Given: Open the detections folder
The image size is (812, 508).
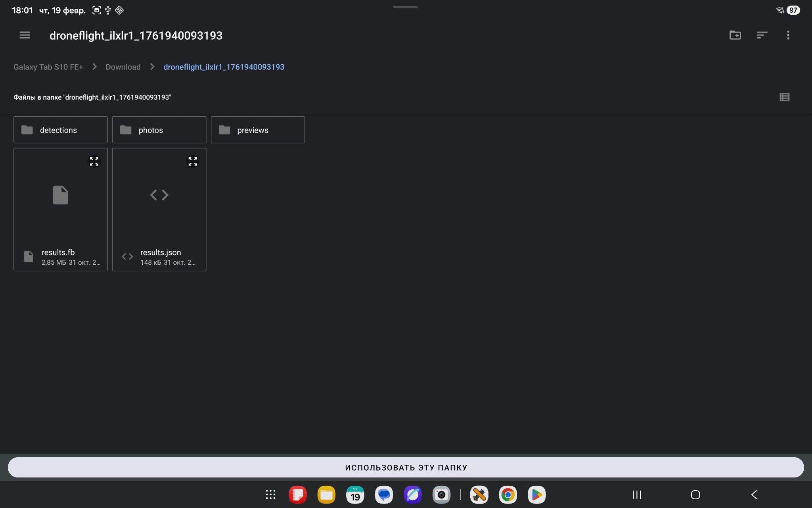Looking at the screenshot, I should pos(60,130).
